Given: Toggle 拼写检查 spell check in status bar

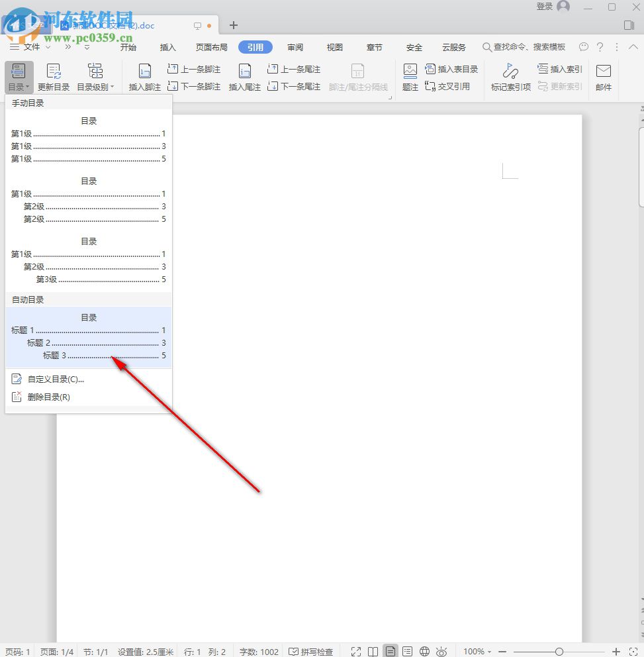Looking at the screenshot, I should pos(311,652).
